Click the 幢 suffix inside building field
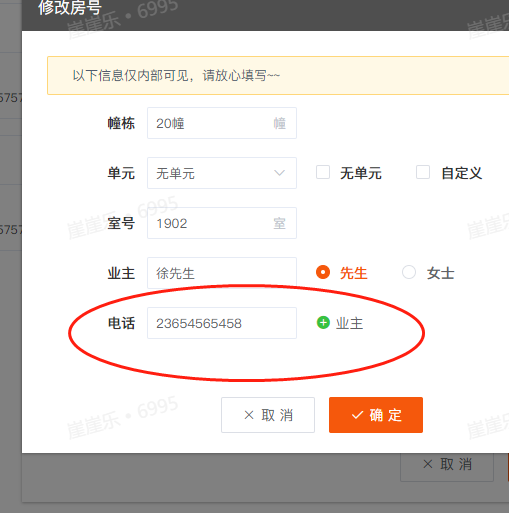 pyautogui.click(x=280, y=123)
